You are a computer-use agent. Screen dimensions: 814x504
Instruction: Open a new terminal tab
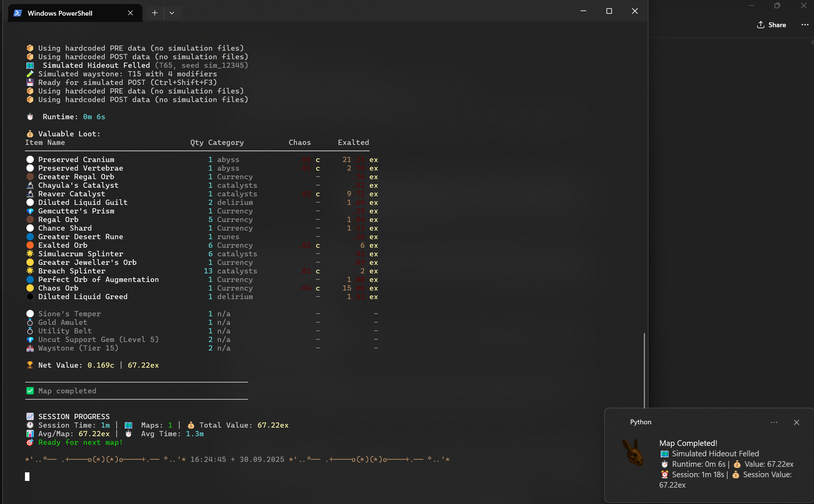point(155,13)
